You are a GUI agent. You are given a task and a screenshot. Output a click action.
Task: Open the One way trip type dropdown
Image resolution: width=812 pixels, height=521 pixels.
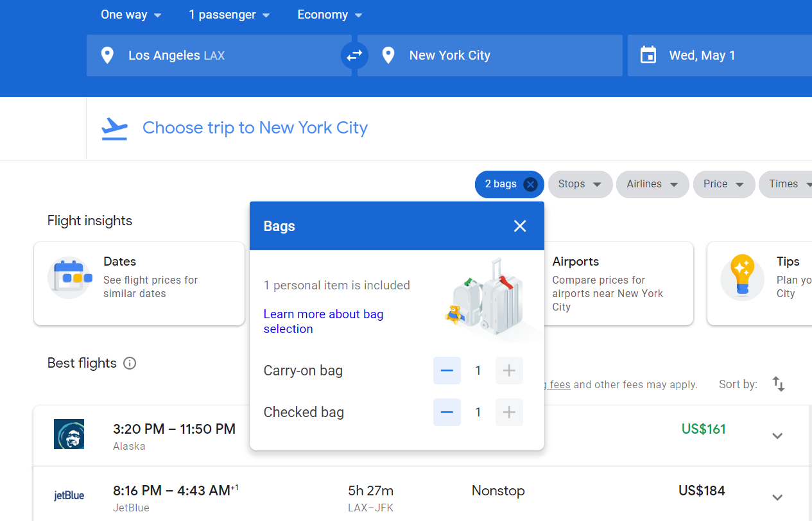pyautogui.click(x=131, y=15)
